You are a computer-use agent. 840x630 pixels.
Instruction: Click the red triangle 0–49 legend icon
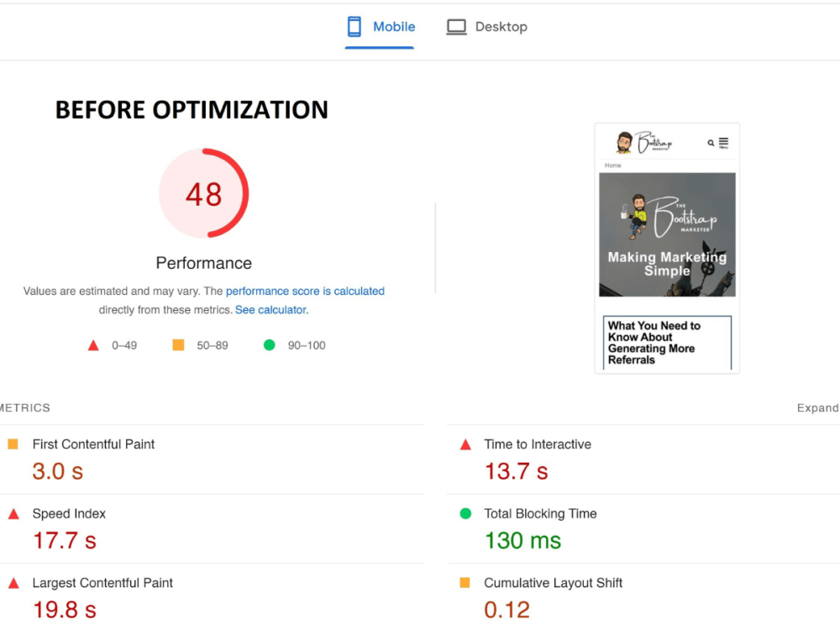click(93, 345)
